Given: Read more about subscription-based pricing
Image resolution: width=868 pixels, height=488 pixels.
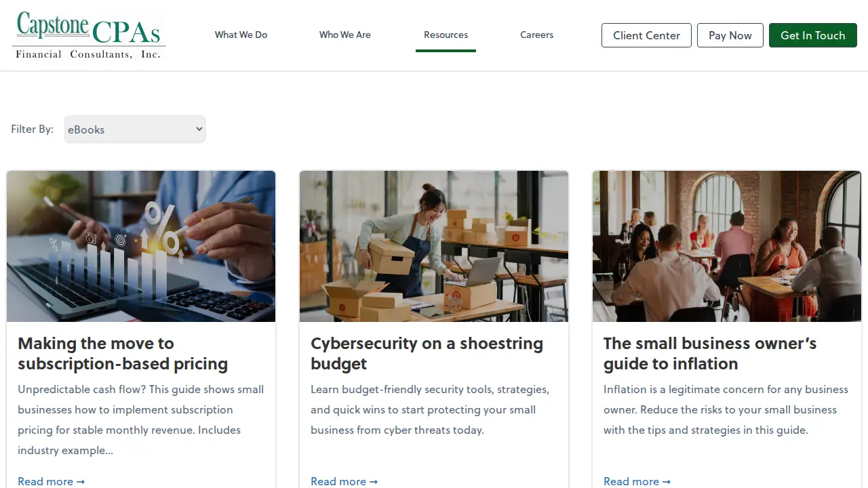Looking at the screenshot, I should point(51,481).
